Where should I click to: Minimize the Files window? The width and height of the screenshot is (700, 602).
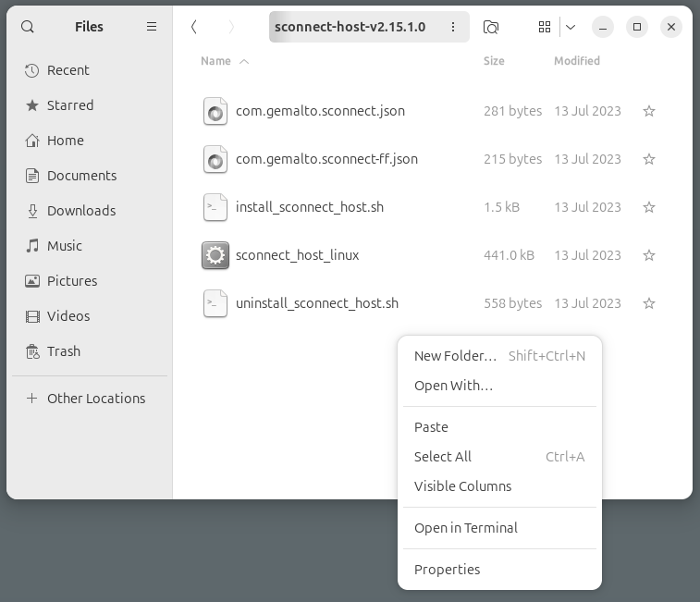(603, 27)
